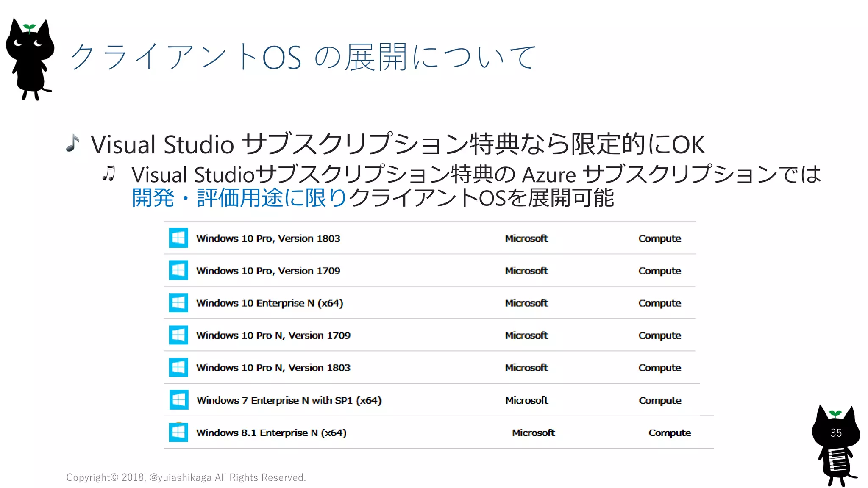The image size is (868, 488).
Task: Select Windows 10 Pro N, Version 1709
Action: [x=273, y=335]
